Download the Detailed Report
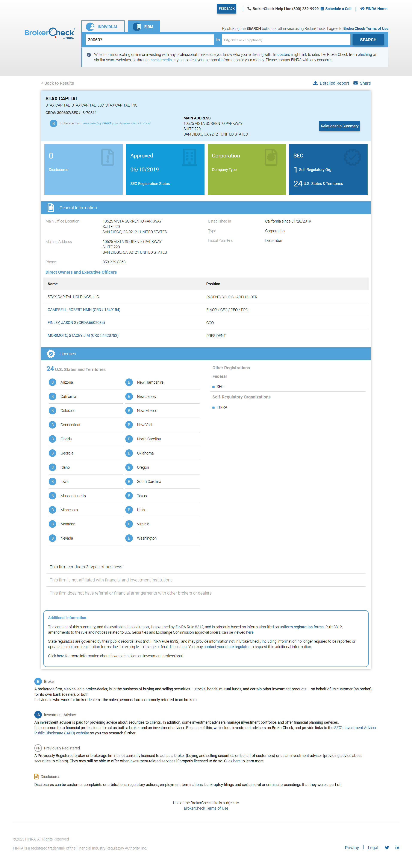Viewport: 412px width, 868px height. click(x=331, y=83)
